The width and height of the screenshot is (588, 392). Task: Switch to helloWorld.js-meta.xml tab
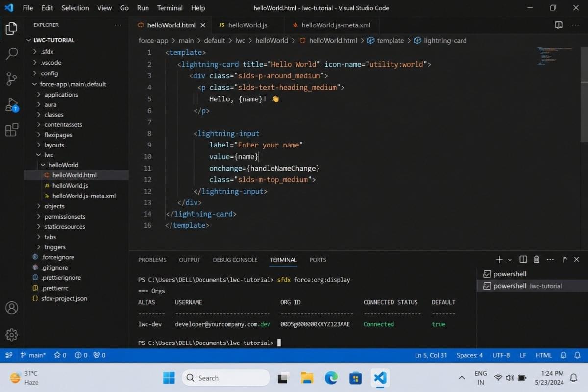click(332, 25)
